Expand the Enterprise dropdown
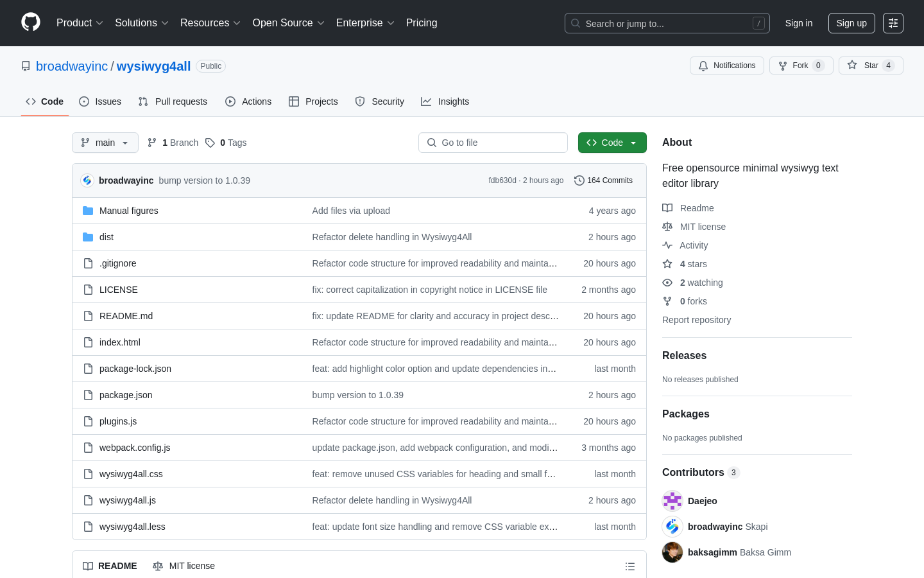The image size is (924, 578). 365,23
